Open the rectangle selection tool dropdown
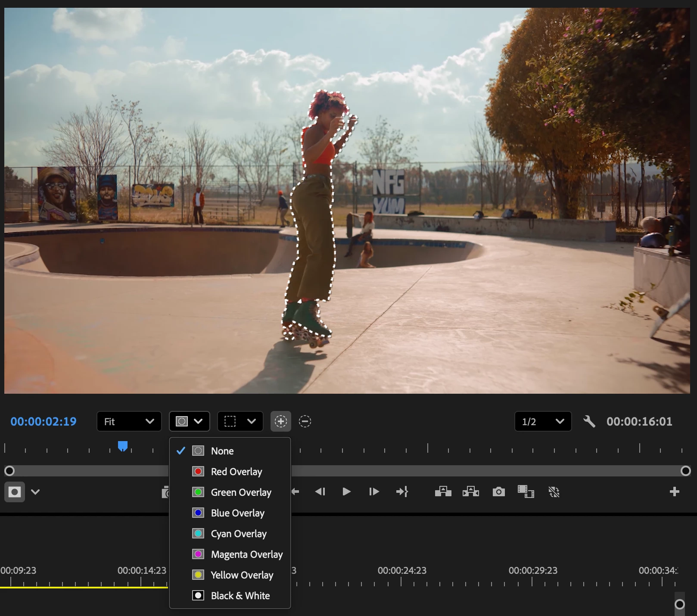This screenshot has width=697, height=616. coord(240,421)
